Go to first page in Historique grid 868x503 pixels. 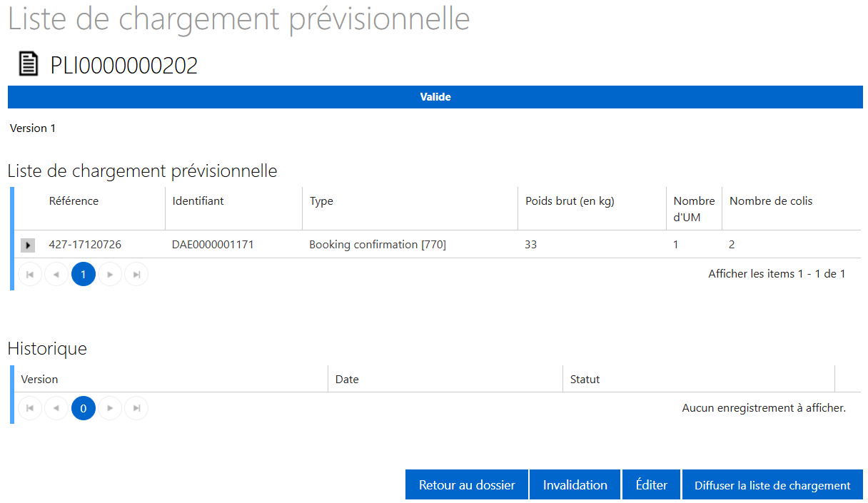[x=30, y=408]
